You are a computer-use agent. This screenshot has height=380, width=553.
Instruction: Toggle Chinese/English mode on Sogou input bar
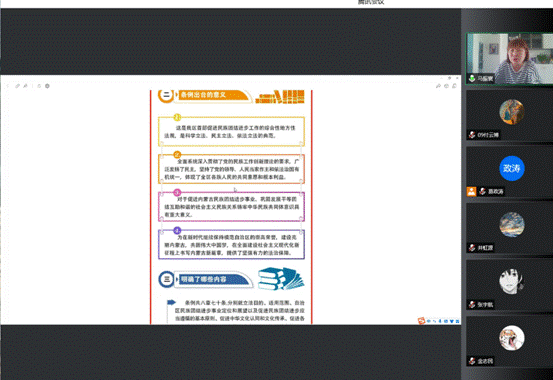pos(429,321)
